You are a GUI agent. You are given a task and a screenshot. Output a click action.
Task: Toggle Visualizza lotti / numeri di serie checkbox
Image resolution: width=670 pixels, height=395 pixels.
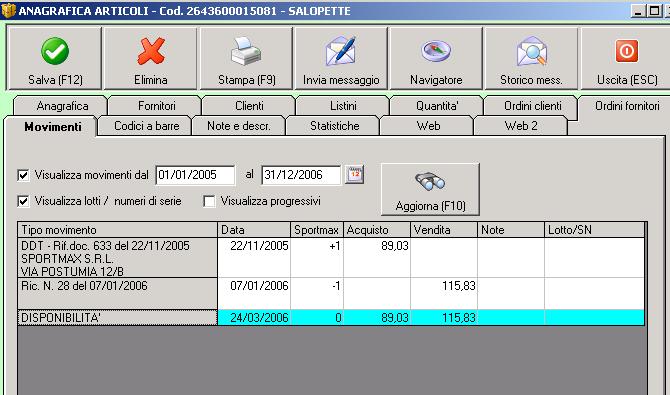[23, 201]
